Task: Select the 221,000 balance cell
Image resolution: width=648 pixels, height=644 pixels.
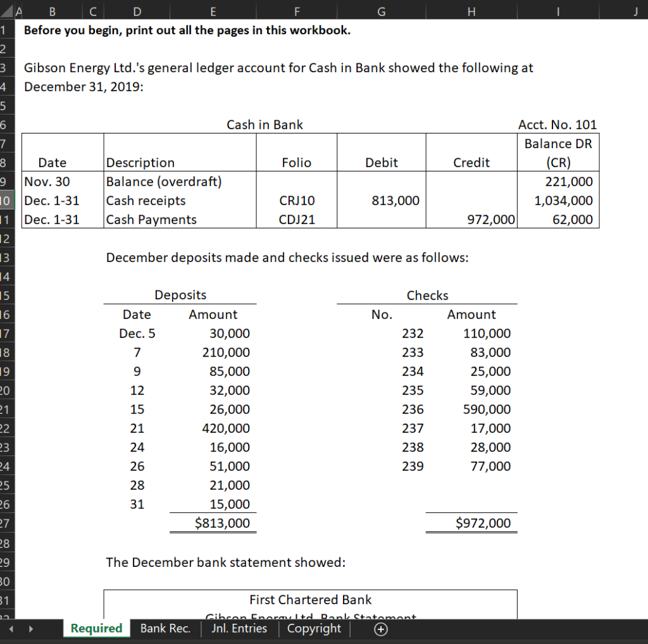Action: [558, 182]
